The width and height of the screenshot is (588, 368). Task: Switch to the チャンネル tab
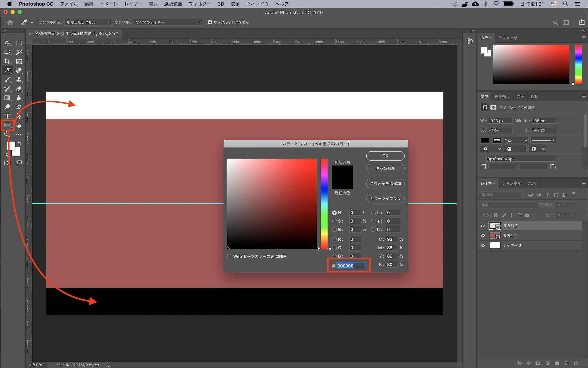point(512,183)
